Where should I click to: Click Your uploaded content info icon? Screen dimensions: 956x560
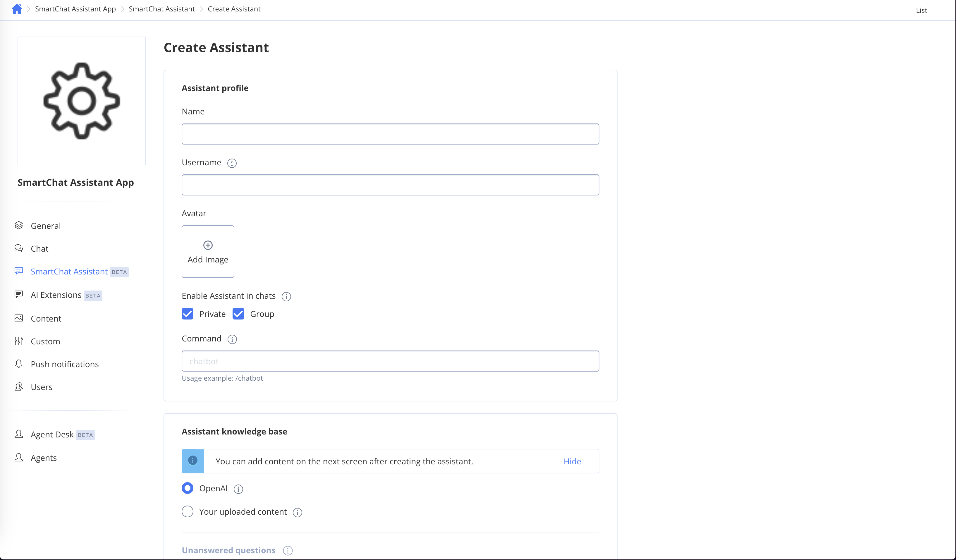point(298,513)
